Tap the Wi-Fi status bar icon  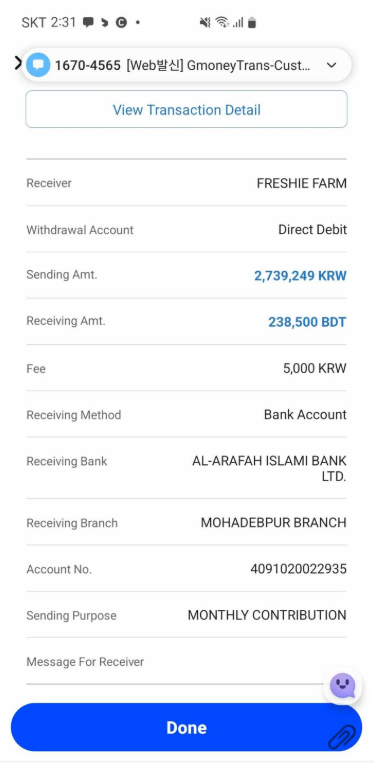click(222, 22)
